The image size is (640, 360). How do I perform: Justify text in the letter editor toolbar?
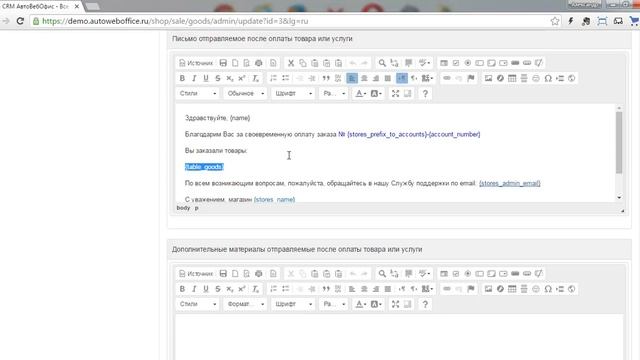(388, 78)
